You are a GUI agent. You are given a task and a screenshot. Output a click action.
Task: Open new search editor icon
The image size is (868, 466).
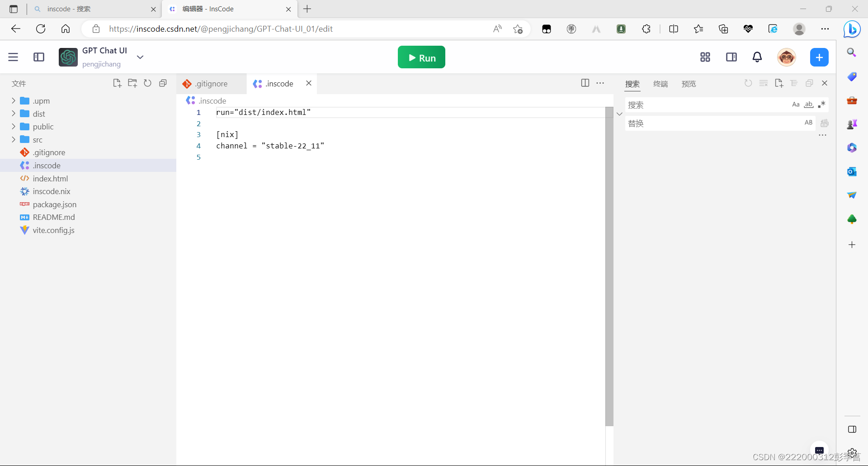(x=778, y=83)
